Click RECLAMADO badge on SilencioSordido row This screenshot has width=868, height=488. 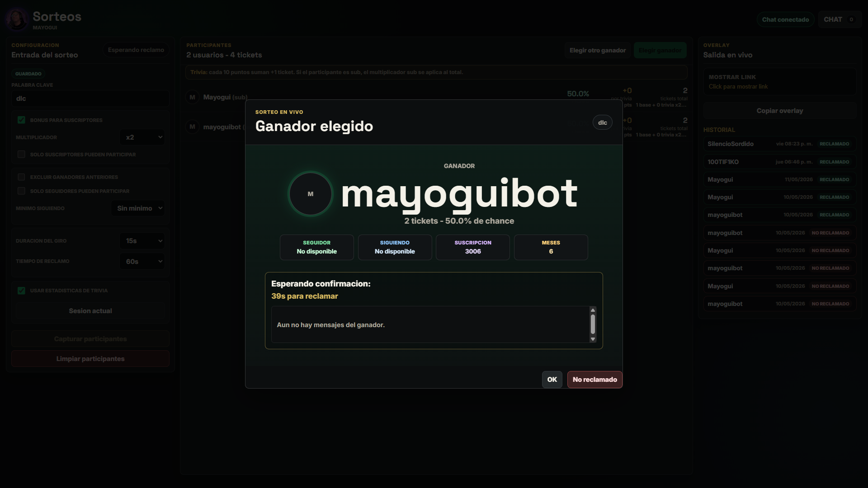835,144
